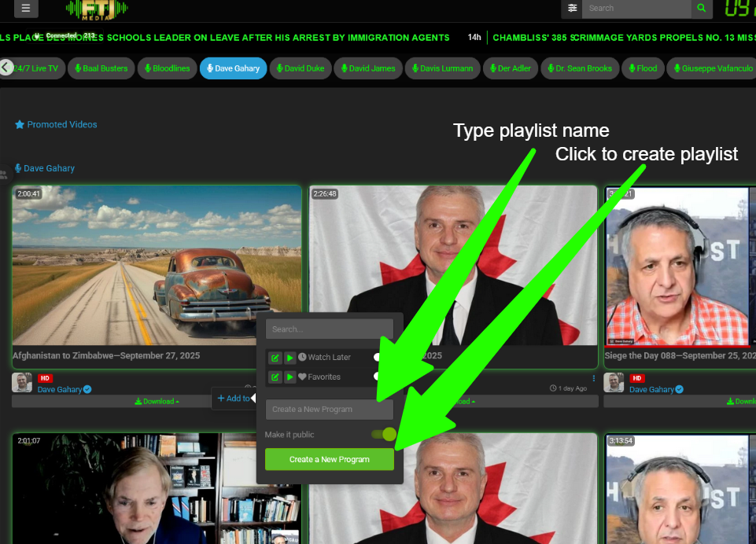The height and width of the screenshot is (544, 756).
Task: Open the three-dot options menu above '1 day Ago'
Action: pyautogui.click(x=594, y=378)
